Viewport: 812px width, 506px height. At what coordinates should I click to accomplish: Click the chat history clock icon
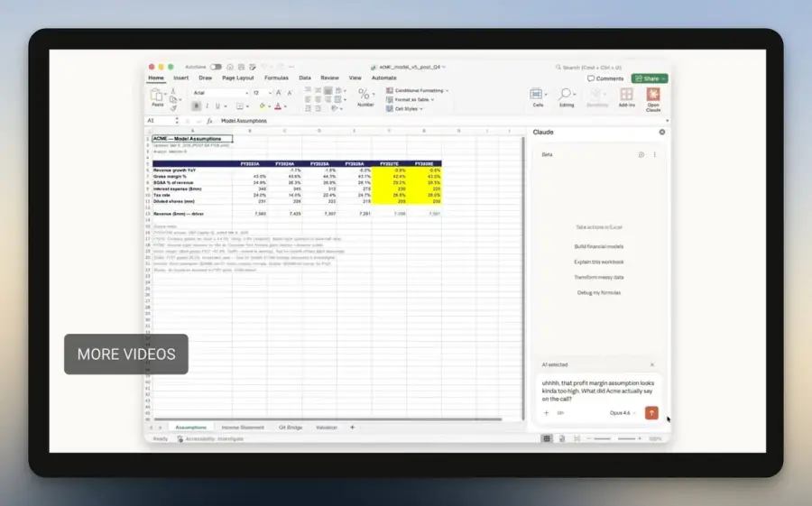641,155
